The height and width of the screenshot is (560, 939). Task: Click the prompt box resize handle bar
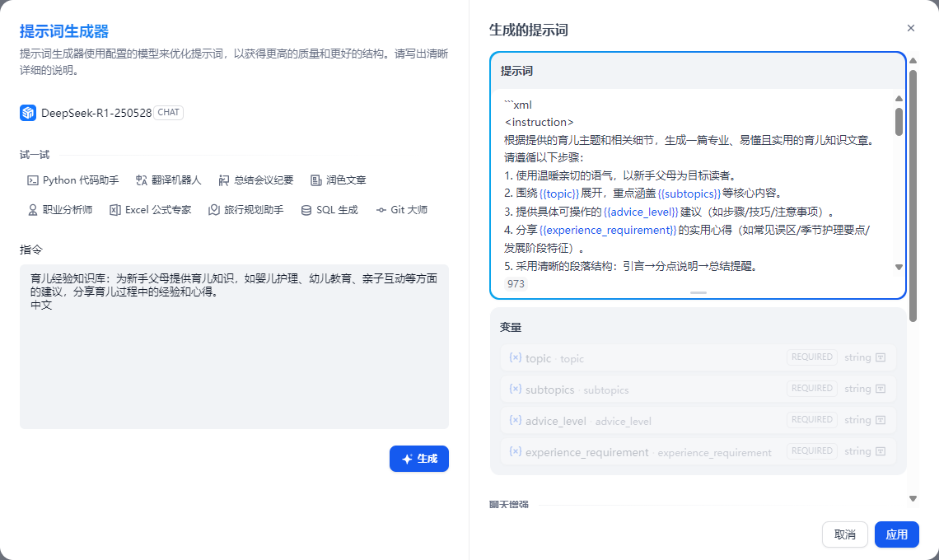[x=698, y=292]
